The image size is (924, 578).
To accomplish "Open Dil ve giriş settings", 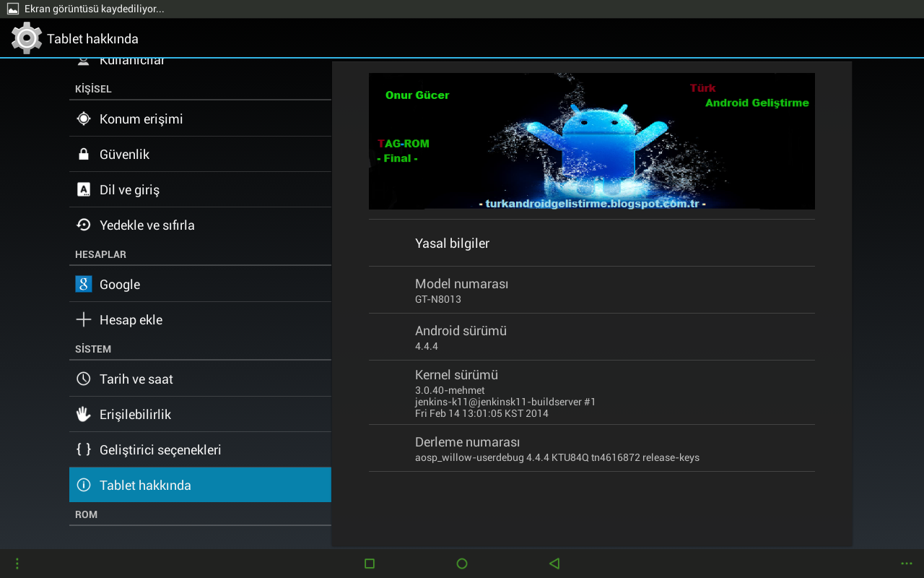I will point(200,189).
